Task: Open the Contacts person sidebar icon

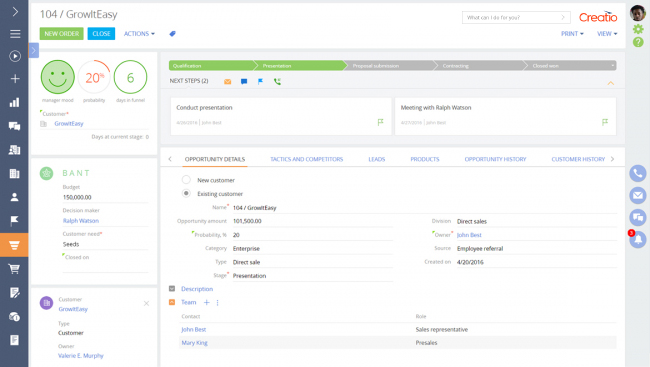Action: 15,197
